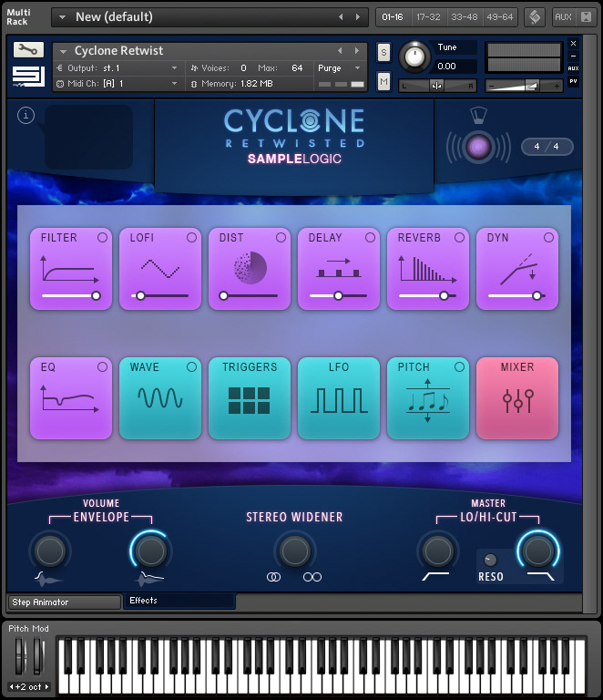Open the DELAY effect icon
This screenshot has width=603, height=700.
[x=339, y=268]
